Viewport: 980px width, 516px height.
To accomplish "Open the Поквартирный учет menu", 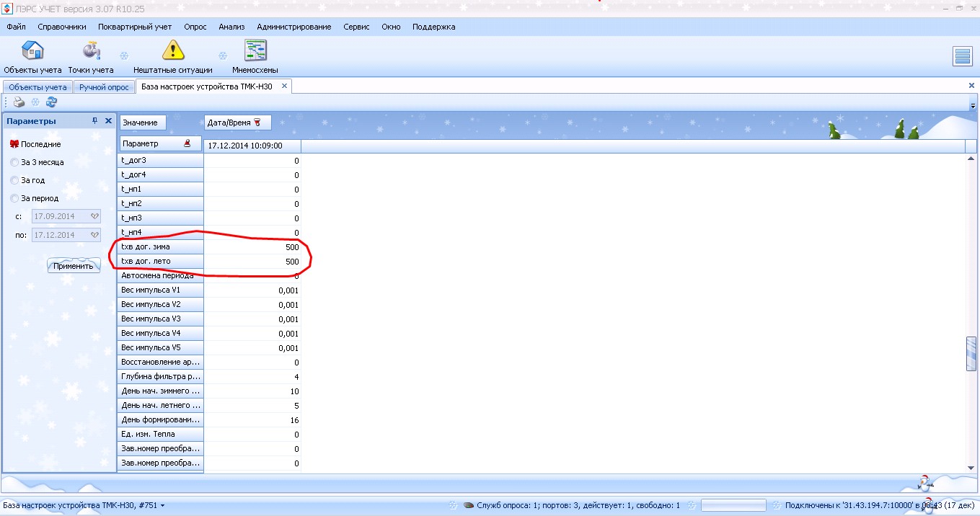I will tap(135, 27).
